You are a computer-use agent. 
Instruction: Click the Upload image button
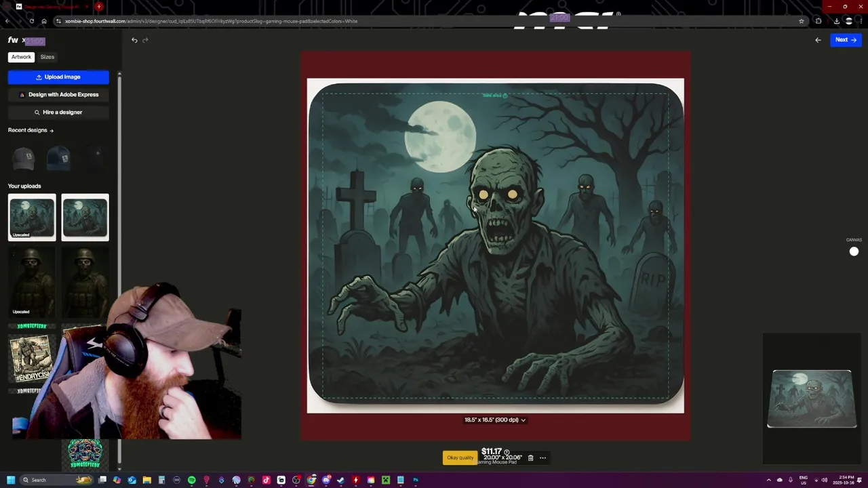coord(58,77)
